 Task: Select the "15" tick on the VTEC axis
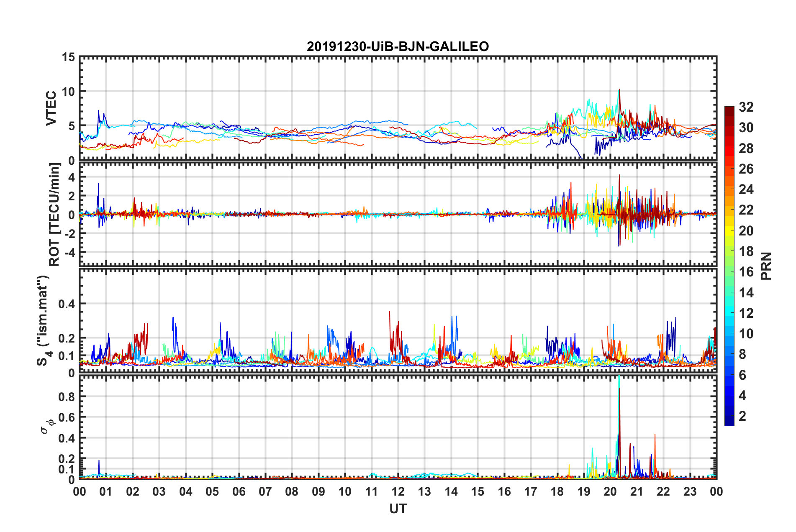tap(68, 57)
